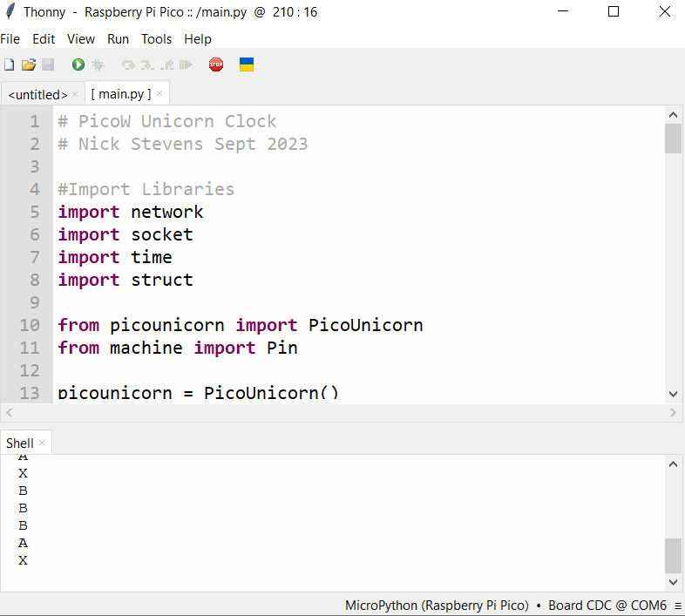Click the status bar hamburger menu icon
The height and width of the screenshot is (616, 685).
678,606
